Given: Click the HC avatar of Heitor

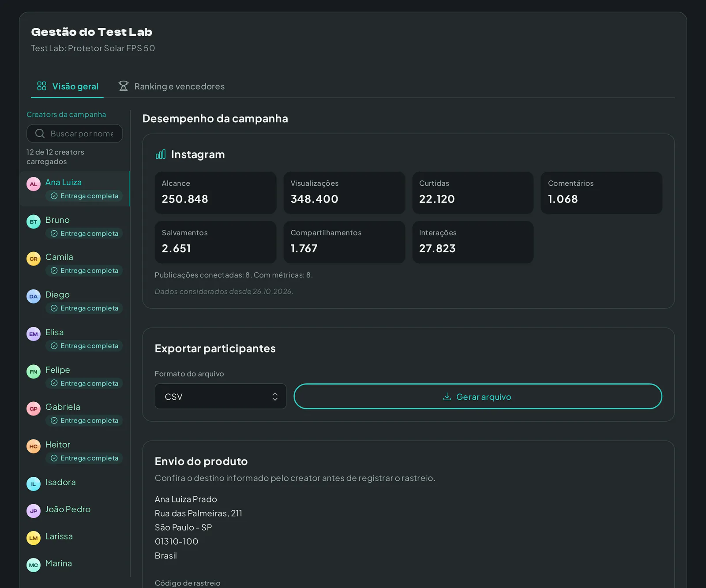Looking at the screenshot, I should coord(34,446).
